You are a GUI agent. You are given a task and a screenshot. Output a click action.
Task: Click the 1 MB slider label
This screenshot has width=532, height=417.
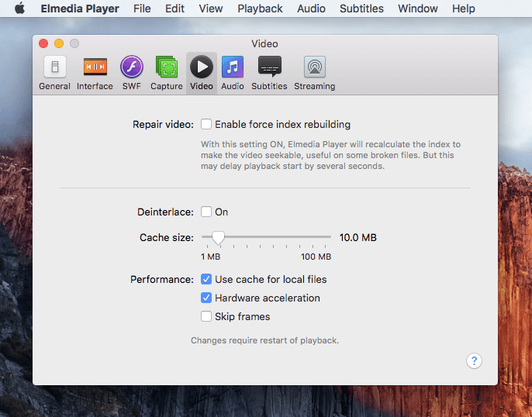[210, 257]
